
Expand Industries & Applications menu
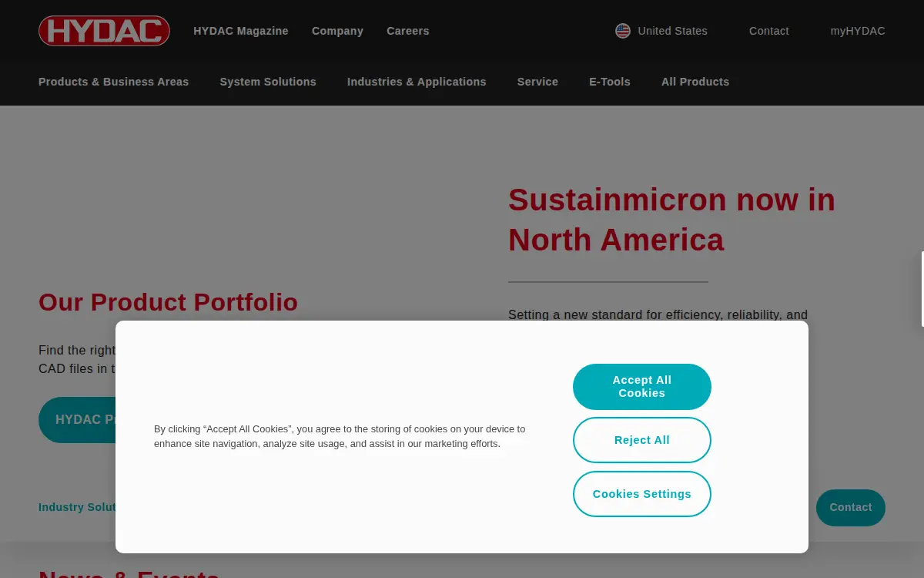click(x=417, y=82)
